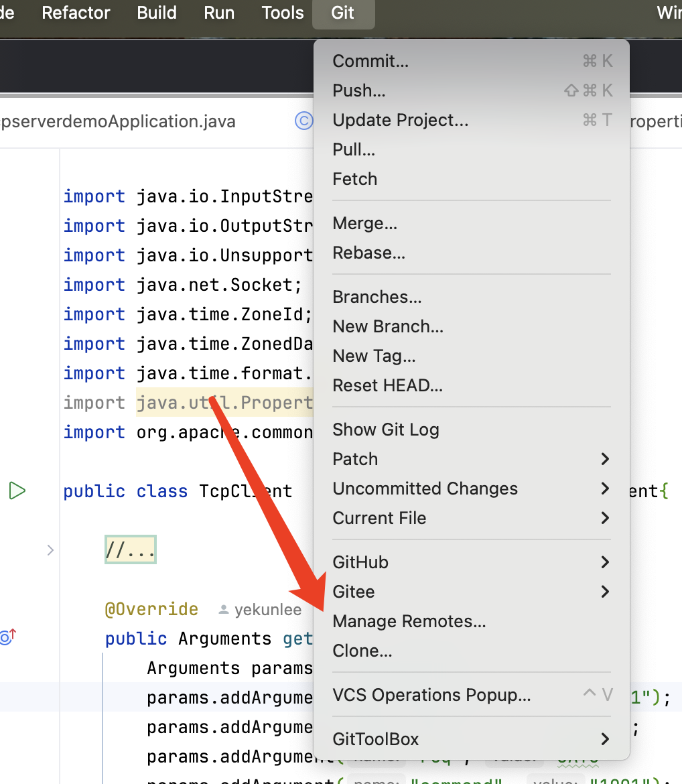Choose Commit... in the Git menu
The image size is (682, 784).
(370, 61)
